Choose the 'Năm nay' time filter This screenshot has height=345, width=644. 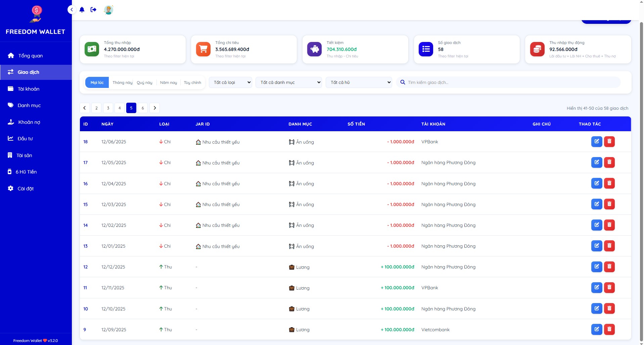pos(168,83)
